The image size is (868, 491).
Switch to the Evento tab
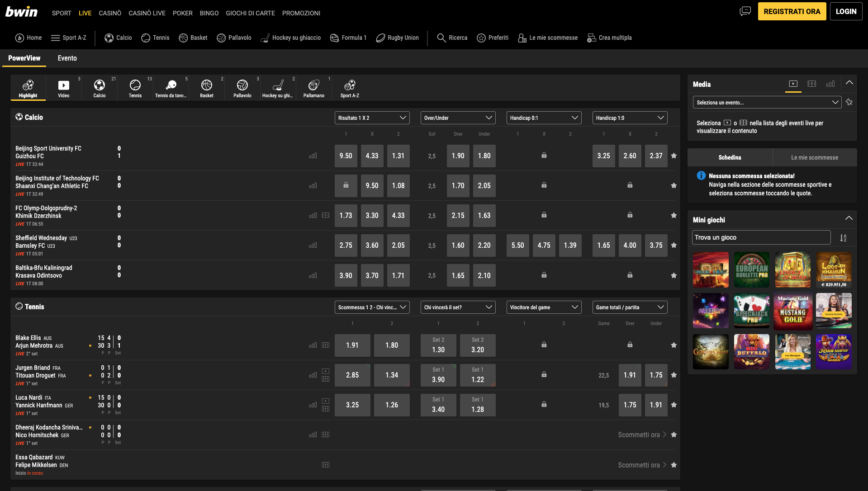[67, 58]
